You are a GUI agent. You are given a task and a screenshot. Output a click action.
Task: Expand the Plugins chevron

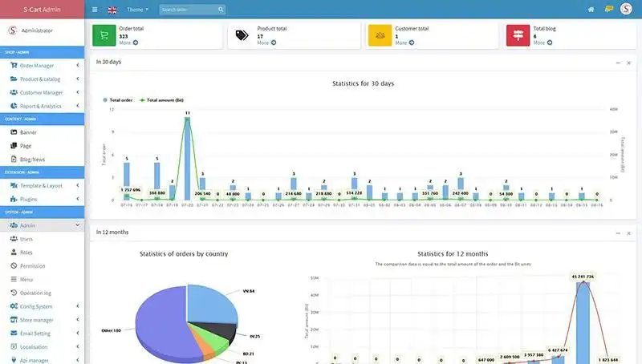(77, 199)
